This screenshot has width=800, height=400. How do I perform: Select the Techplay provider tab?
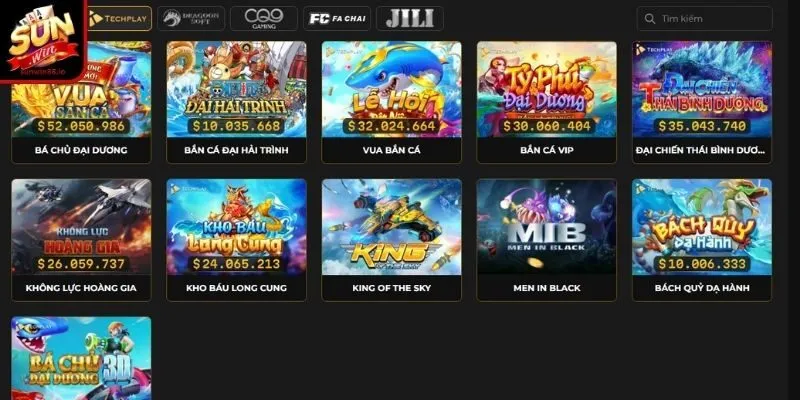(x=119, y=19)
